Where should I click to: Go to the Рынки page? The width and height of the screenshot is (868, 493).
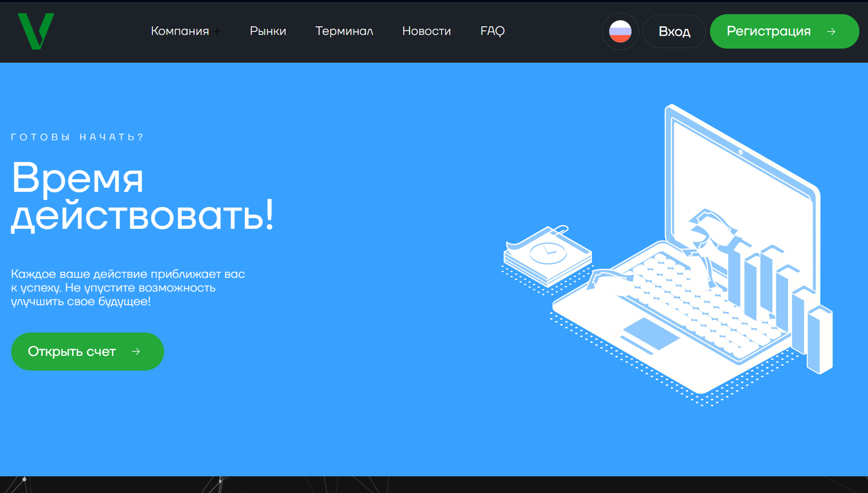[268, 31]
